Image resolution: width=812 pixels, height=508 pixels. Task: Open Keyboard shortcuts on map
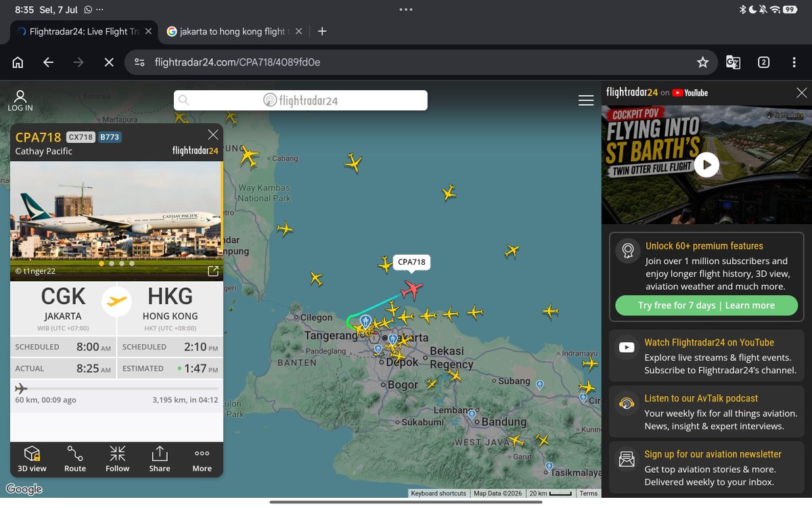(438, 493)
